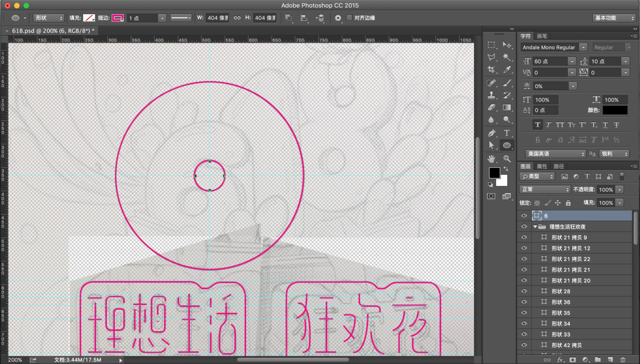Select the Pen tool
The height and width of the screenshot is (364, 640).
[x=491, y=133]
